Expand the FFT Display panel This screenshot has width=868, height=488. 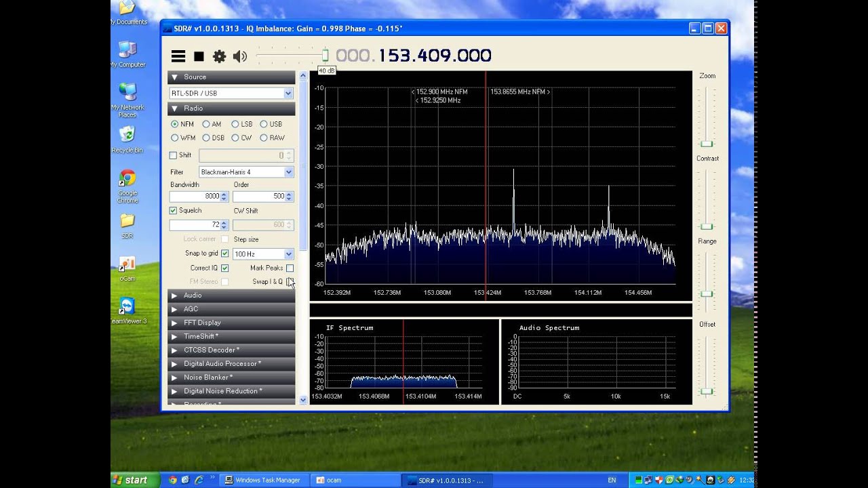pyautogui.click(x=231, y=323)
